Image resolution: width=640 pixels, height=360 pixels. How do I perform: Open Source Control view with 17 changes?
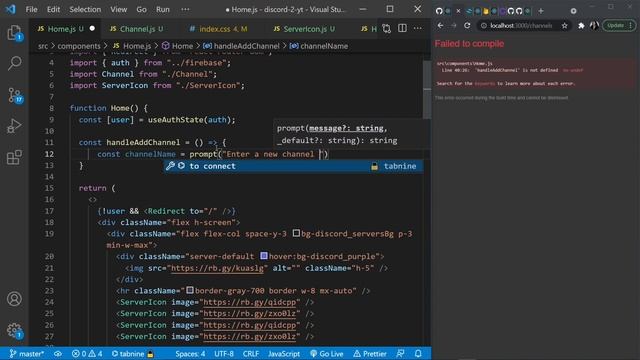(x=14, y=95)
